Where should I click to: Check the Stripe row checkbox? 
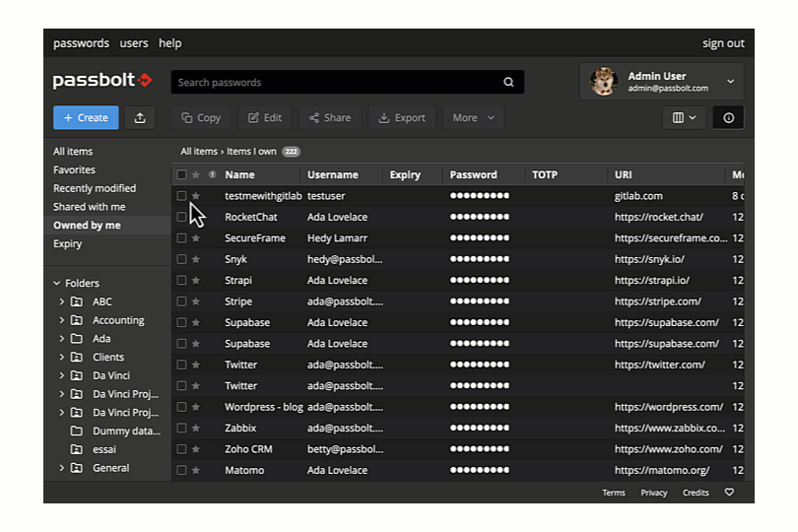coord(181,301)
